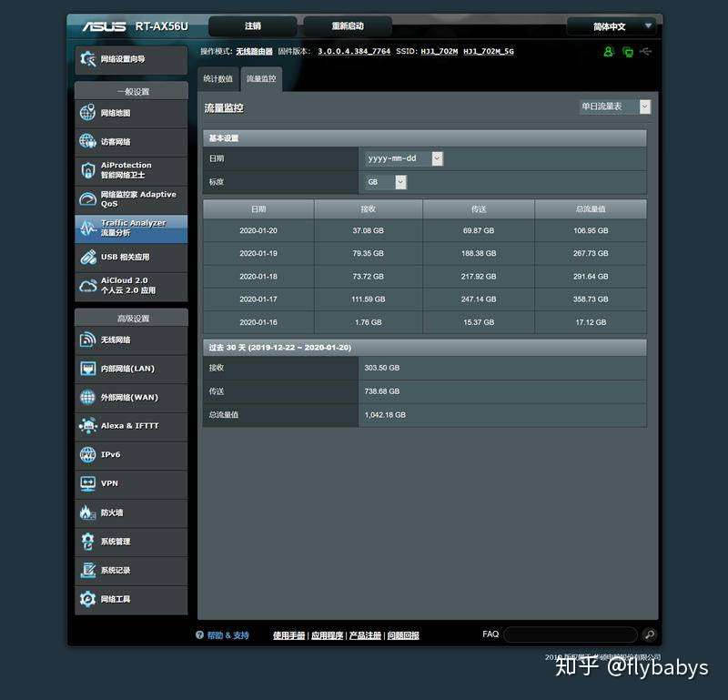
Task: Open the 简体中文 language dropdown
Action: click(x=612, y=26)
